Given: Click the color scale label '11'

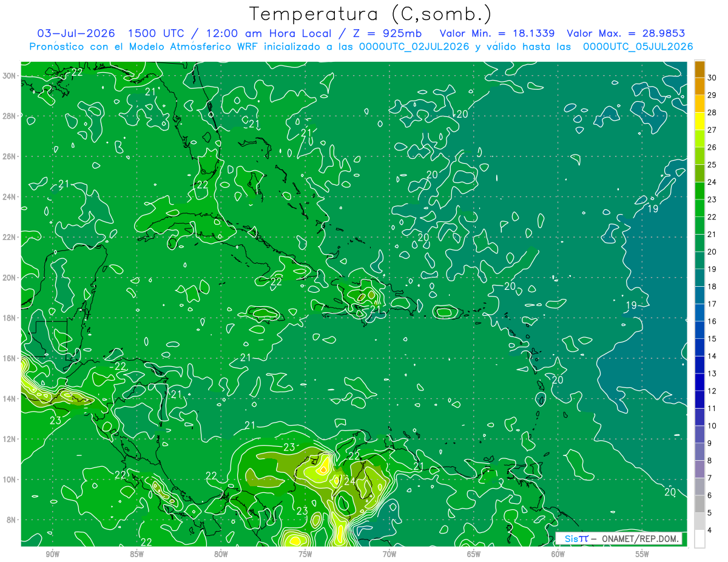Looking at the screenshot, I should (x=712, y=408).
